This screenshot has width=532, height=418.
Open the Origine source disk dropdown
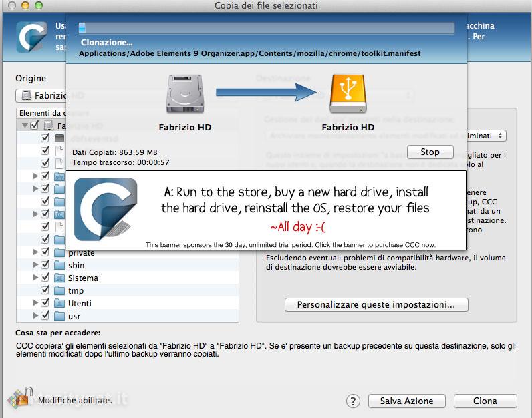coord(41,96)
